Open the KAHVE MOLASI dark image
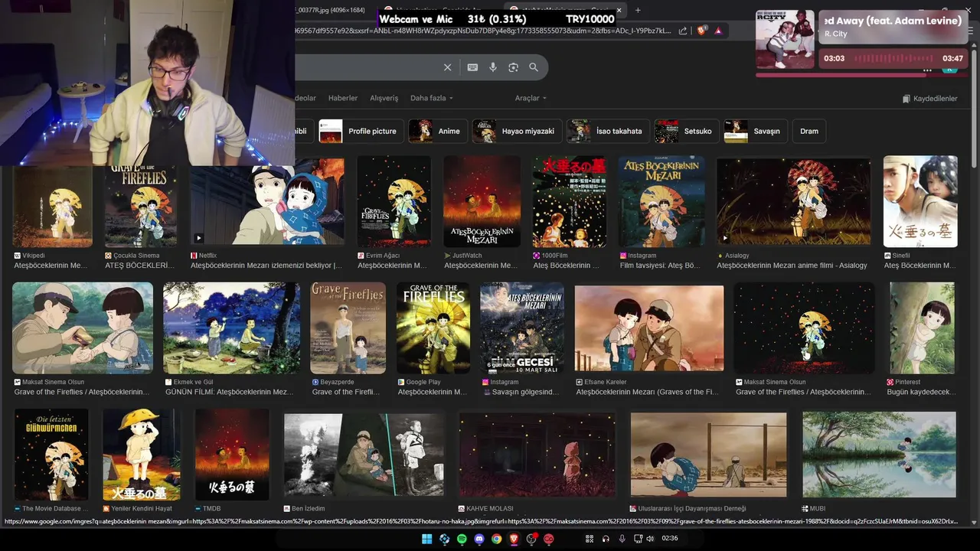The height and width of the screenshot is (551, 980). (x=537, y=455)
